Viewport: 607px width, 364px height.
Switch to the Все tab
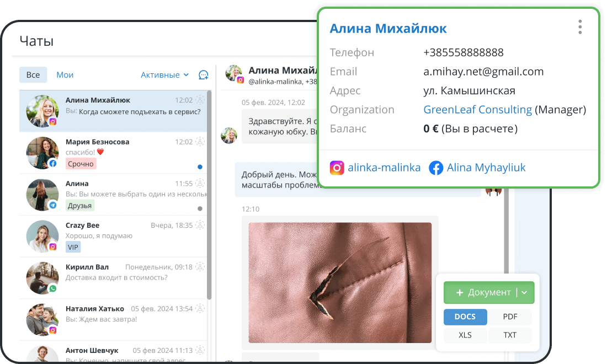pos(33,75)
